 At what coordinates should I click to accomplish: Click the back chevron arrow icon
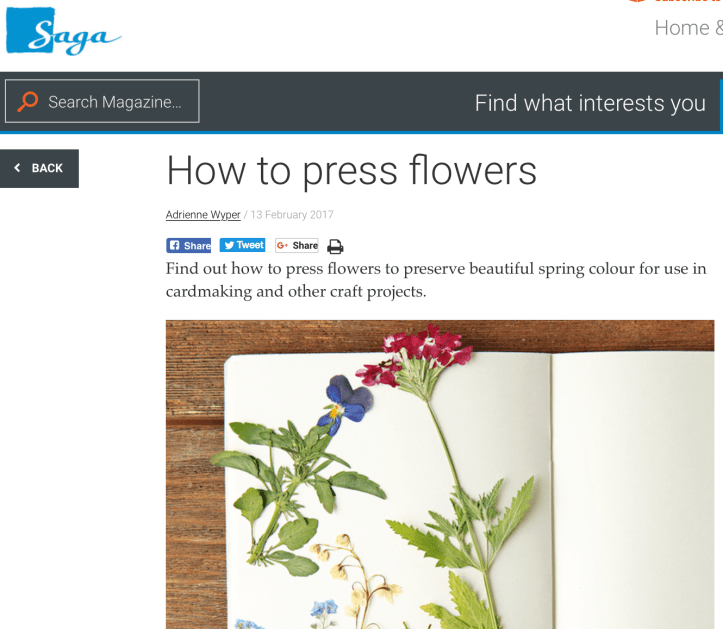click(18, 168)
